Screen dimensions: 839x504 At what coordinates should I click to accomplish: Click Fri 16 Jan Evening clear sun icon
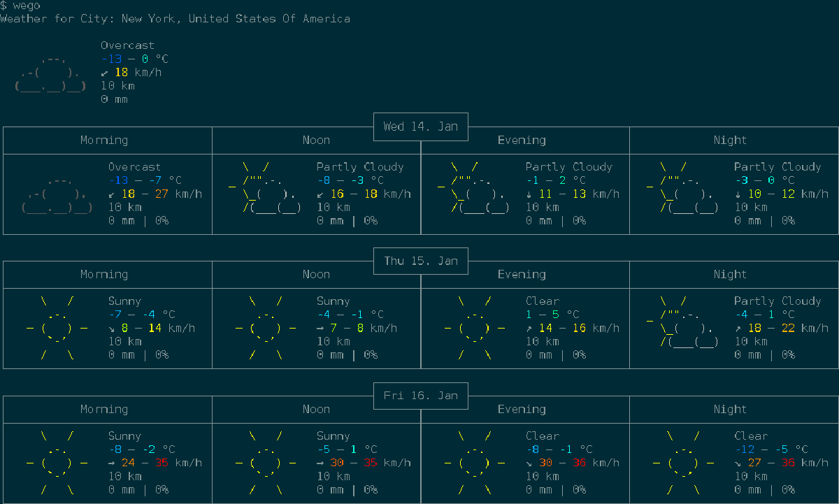point(475,463)
